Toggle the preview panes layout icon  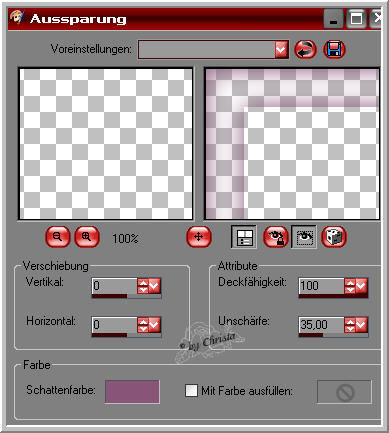[244, 237]
